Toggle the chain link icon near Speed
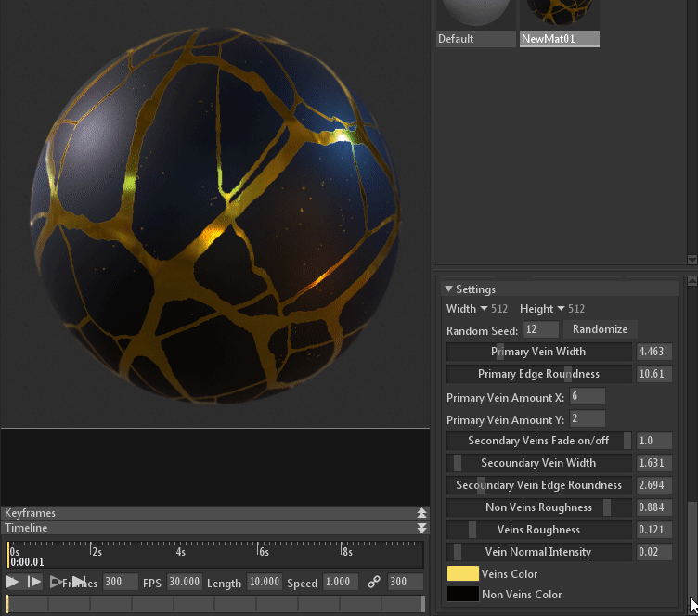This screenshot has height=616, width=698. 374,582
